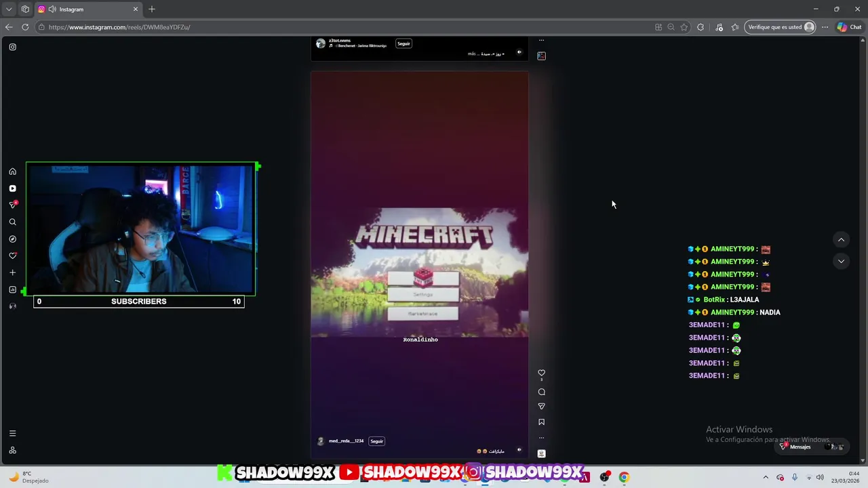Save the current reel with bookmark

[x=541, y=422]
